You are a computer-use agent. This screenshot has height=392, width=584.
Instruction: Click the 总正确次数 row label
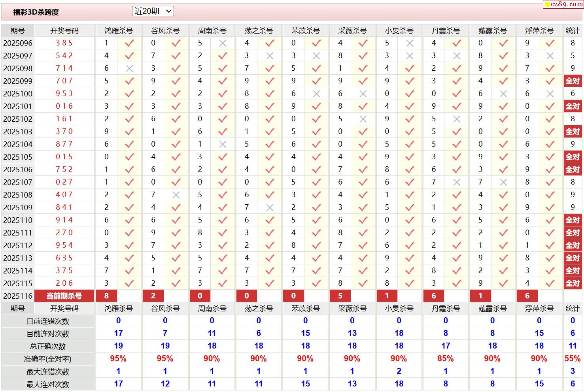pos(48,347)
